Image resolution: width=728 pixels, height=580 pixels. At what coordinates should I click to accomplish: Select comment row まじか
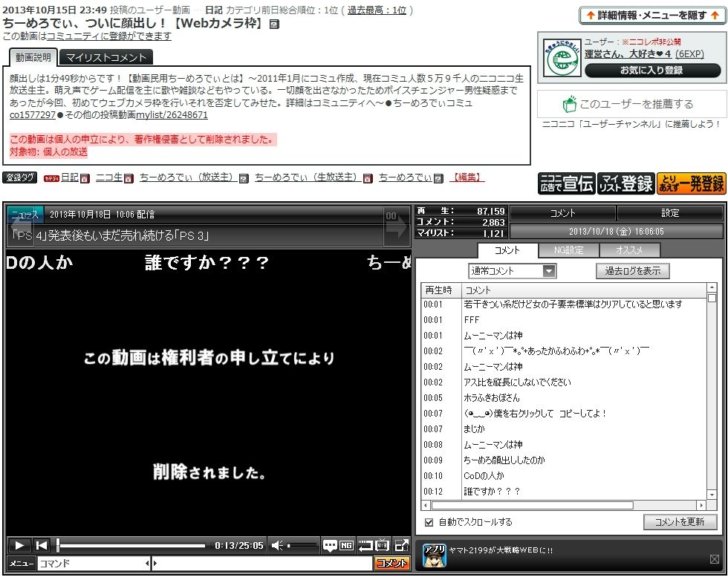click(564, 429)
